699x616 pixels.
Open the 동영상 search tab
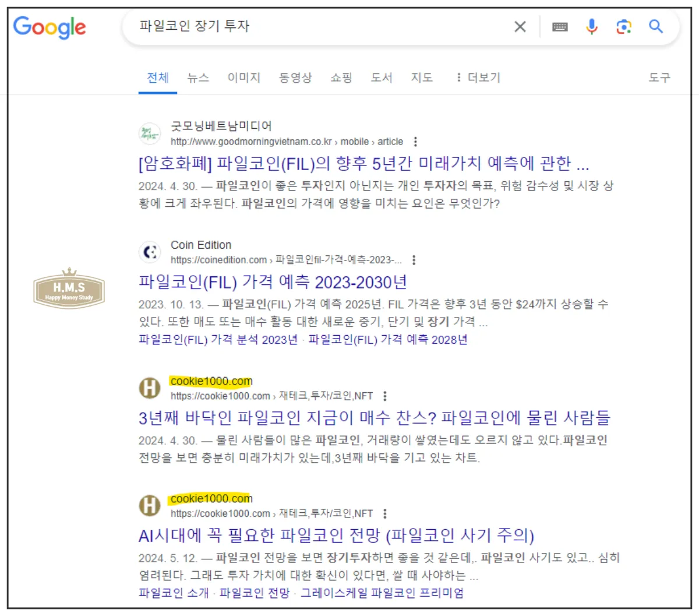[296, 77]
